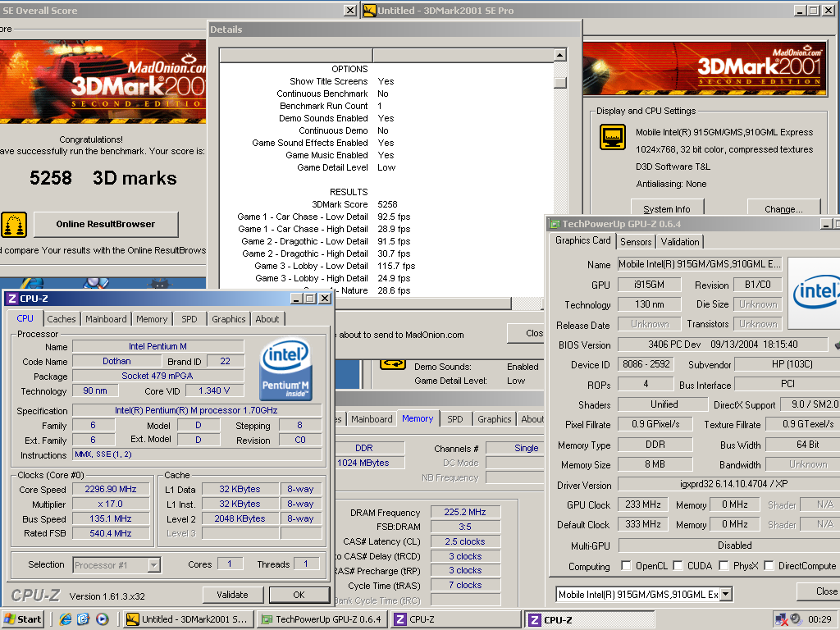The width and height of the screenshot is (840, 630).
Task: Switch to the Validation tab in GPU-Z
Action: pos(680,242)
